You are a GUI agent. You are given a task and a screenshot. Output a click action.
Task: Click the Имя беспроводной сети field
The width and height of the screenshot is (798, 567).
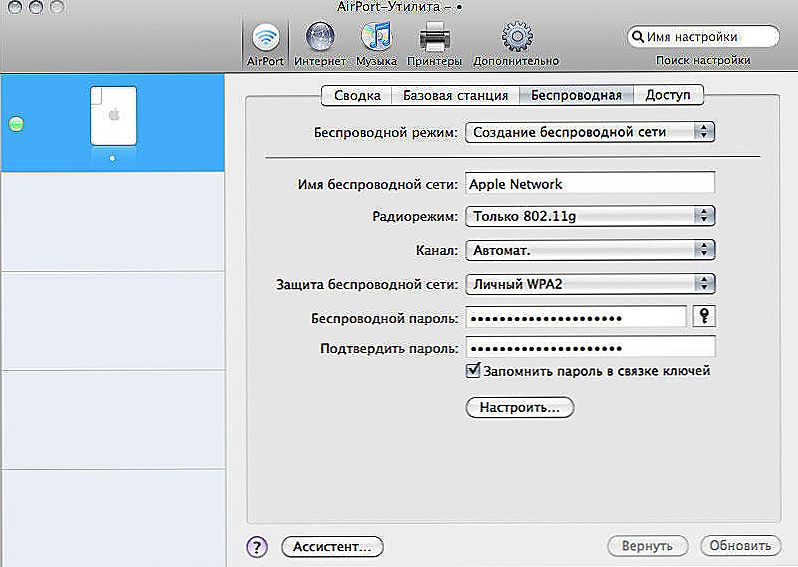(x=590, y=183)
